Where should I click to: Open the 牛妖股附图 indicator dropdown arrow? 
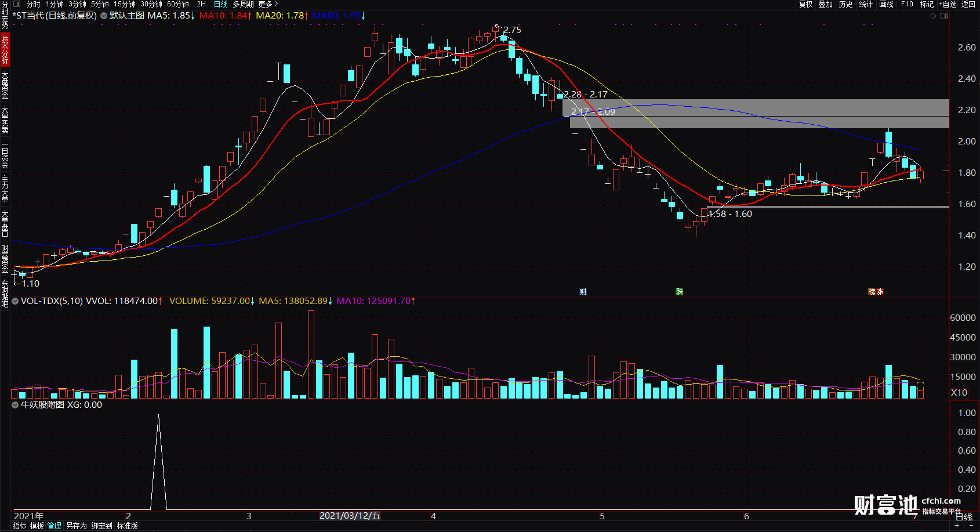(x=16, y=405)
